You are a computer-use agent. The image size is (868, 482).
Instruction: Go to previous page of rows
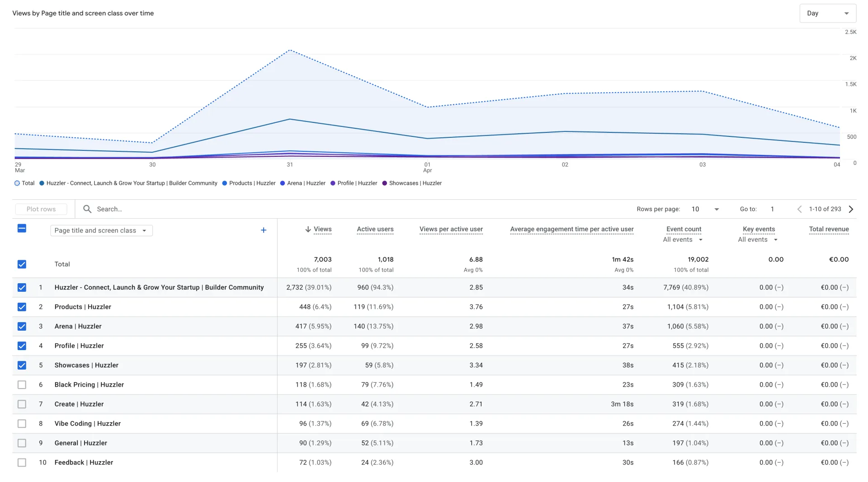coord(799,209)
